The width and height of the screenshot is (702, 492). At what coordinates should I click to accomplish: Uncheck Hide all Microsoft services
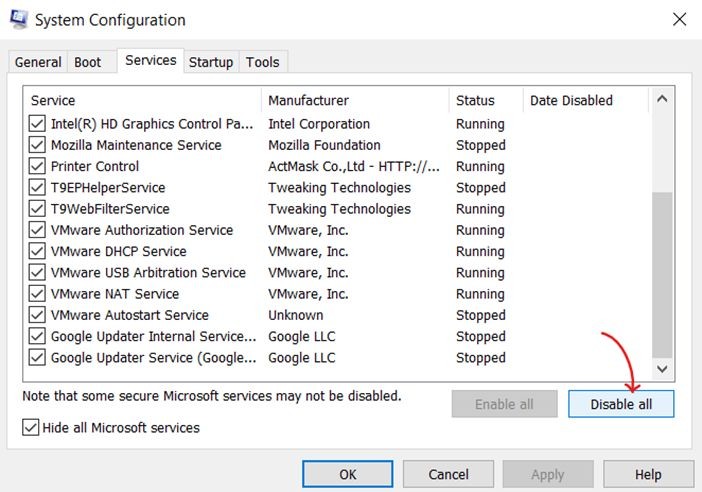tap(30, 428)
